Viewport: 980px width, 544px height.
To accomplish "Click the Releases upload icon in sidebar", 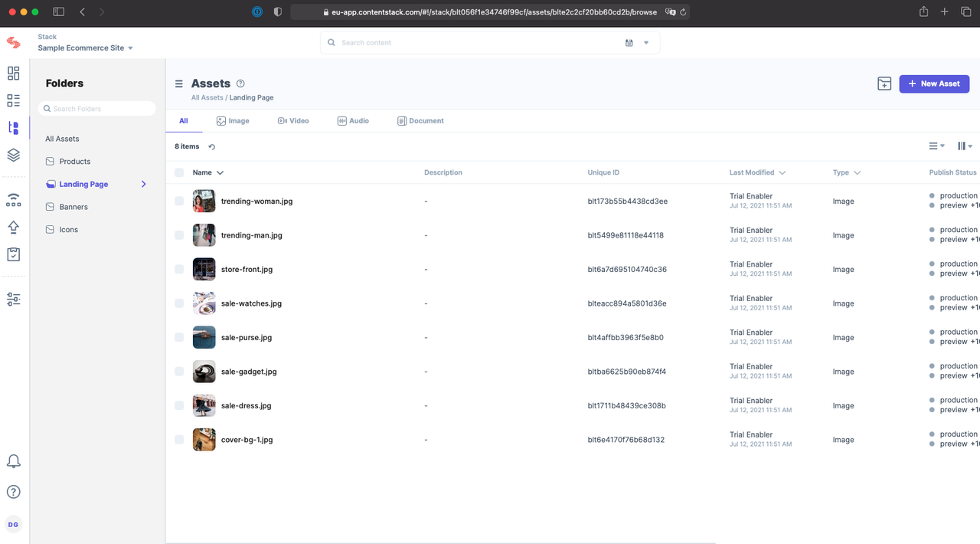I will [13, 227].
